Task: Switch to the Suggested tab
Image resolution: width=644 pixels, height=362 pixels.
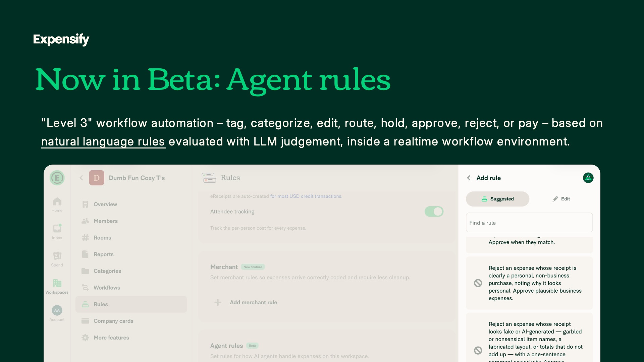Action: click(x=497, y=199)
